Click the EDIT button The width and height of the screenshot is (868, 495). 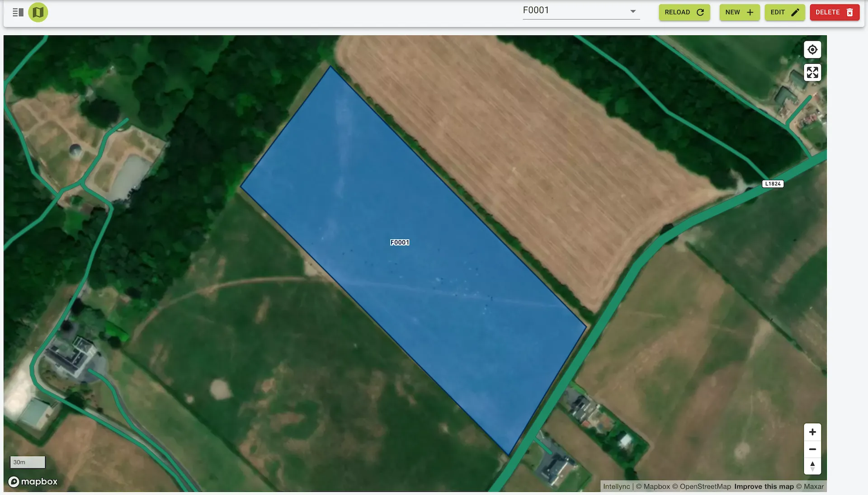point(784,12)
